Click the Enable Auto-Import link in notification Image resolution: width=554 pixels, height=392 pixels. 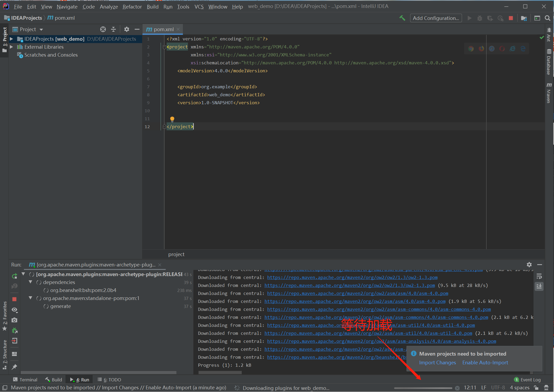point(485,362)
